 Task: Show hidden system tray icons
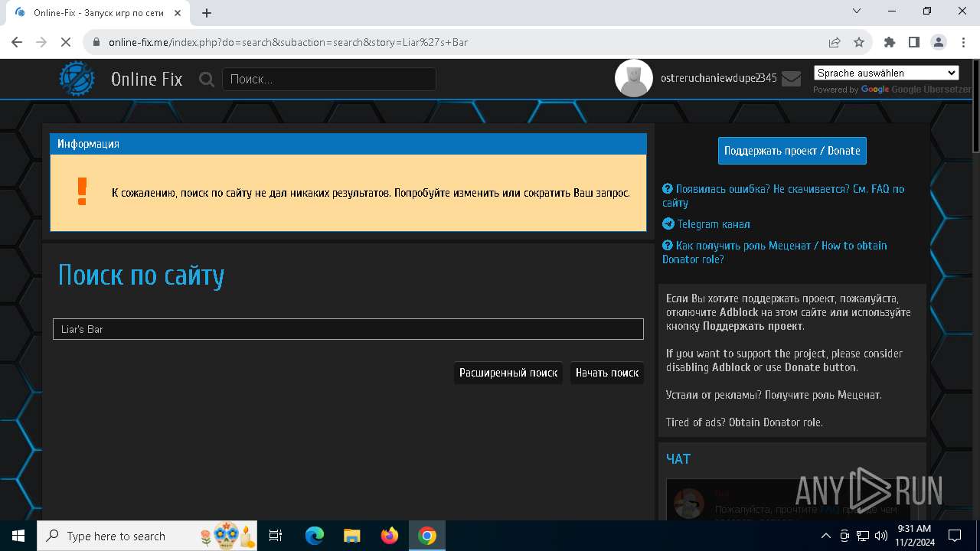(825, 536)
